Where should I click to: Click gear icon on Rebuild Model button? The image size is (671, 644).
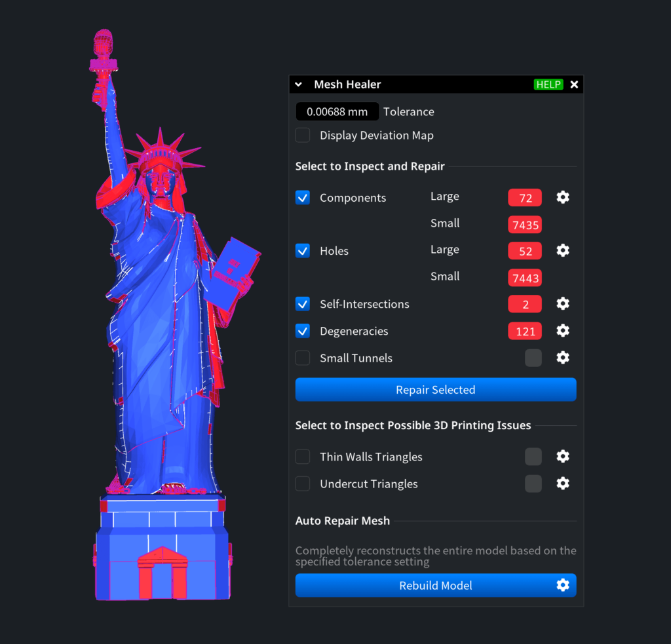point(562,585)
